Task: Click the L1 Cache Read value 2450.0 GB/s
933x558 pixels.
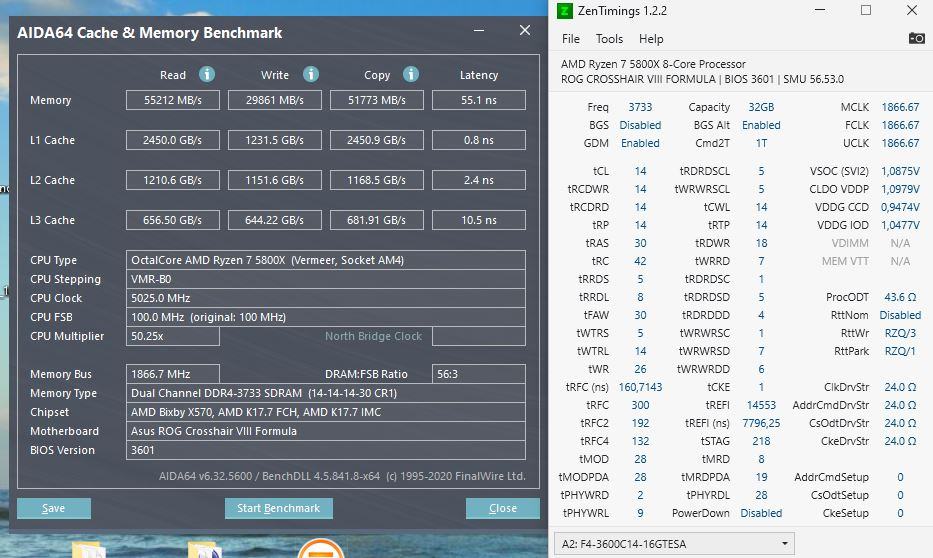Action: coord(173,140)
